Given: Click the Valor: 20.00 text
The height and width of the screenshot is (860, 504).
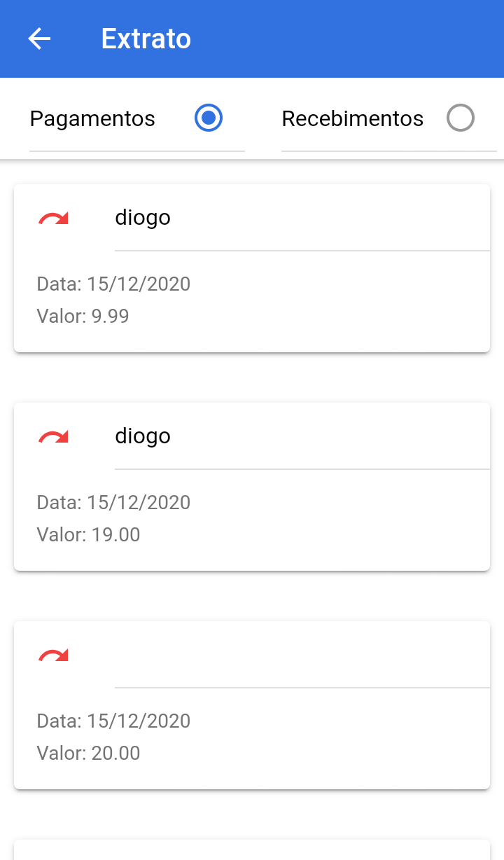Looking at the screenshot, I should (x=88, y=754).
